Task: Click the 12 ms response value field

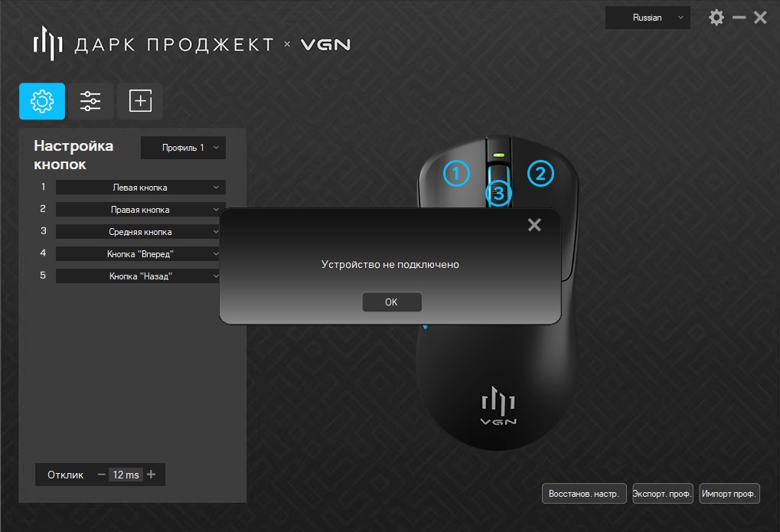Action: pyautogui.click(x=126, y=475)
